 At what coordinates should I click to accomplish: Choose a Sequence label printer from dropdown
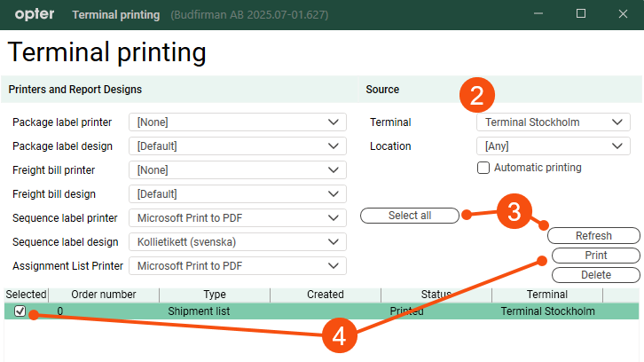click(x=237, y=218)
